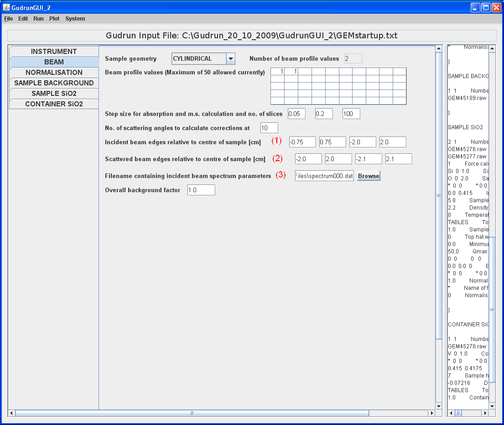The width and height of the screenshot is (504, 425).
Task: Switch to the INSTRUMENT tab
Action: [x=54, y=52]
